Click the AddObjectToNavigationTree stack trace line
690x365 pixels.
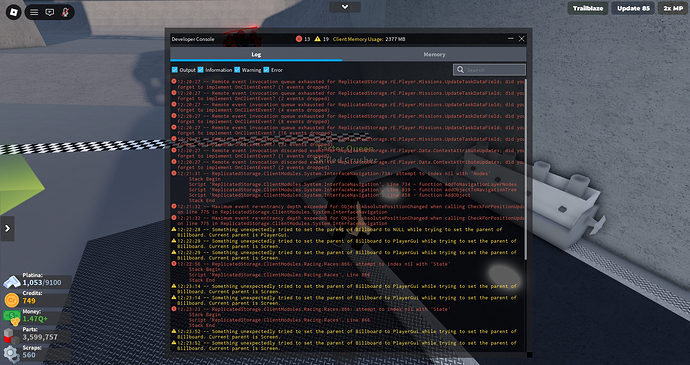pyautogui.click(x=352, y=190)
